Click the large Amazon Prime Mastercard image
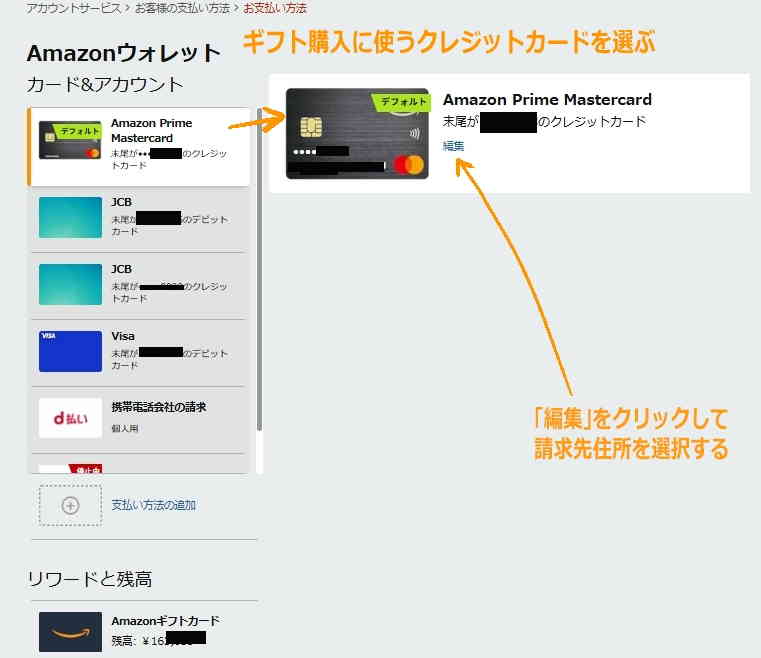The image size is (761, 658). [357, 133]
